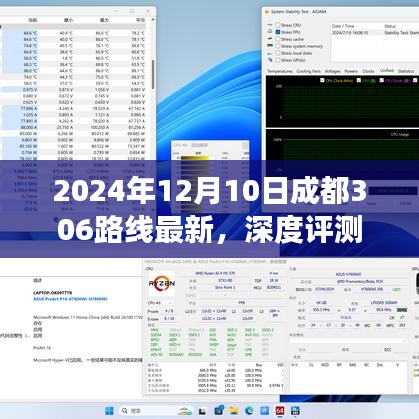Image resolution: width=419 pixels, height=419 pixels.
Task: Switch to Powers tab
Action: pyautogui.click(x=351, y=71)
